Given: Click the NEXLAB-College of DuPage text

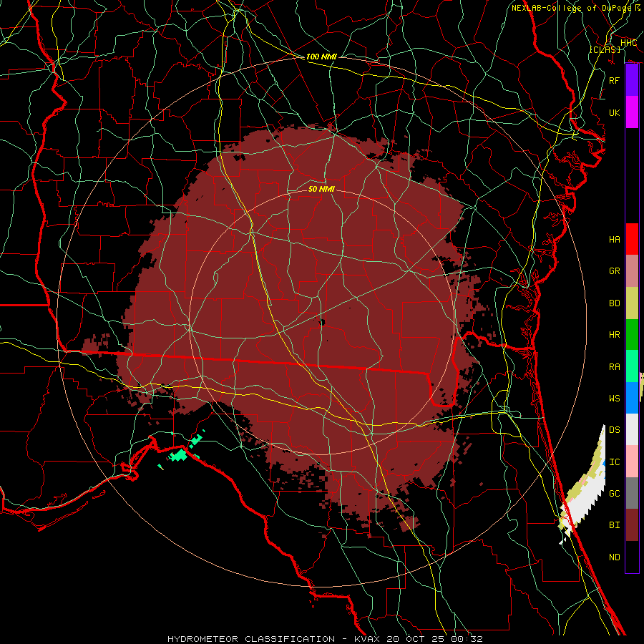Looking at the screenshot, I should coord(571,8).
